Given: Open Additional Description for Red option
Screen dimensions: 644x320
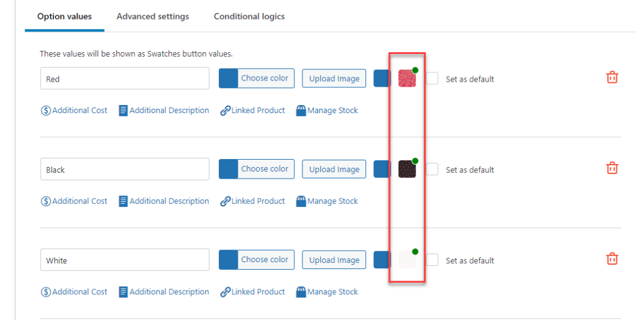Looking at the screenshot, I should click(164, 111).
